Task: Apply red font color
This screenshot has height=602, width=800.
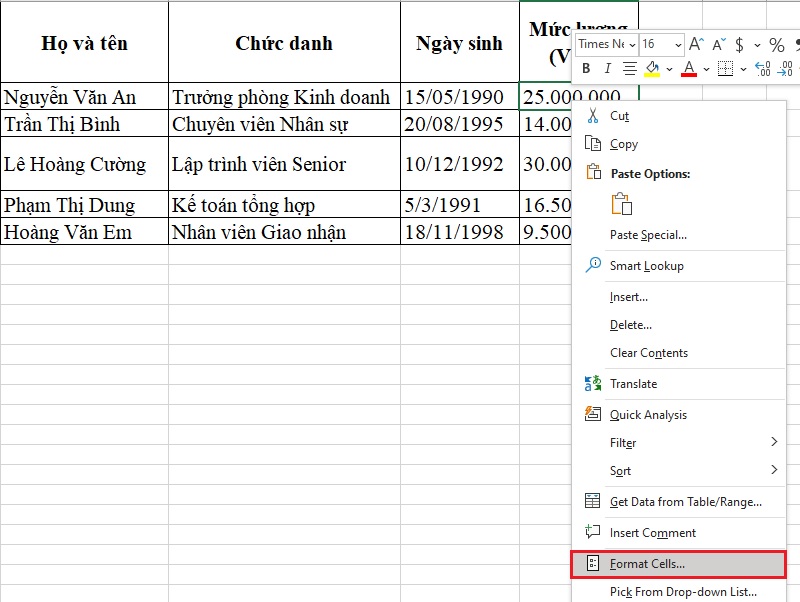Action: pyautogui.click(x=689, y=68)
